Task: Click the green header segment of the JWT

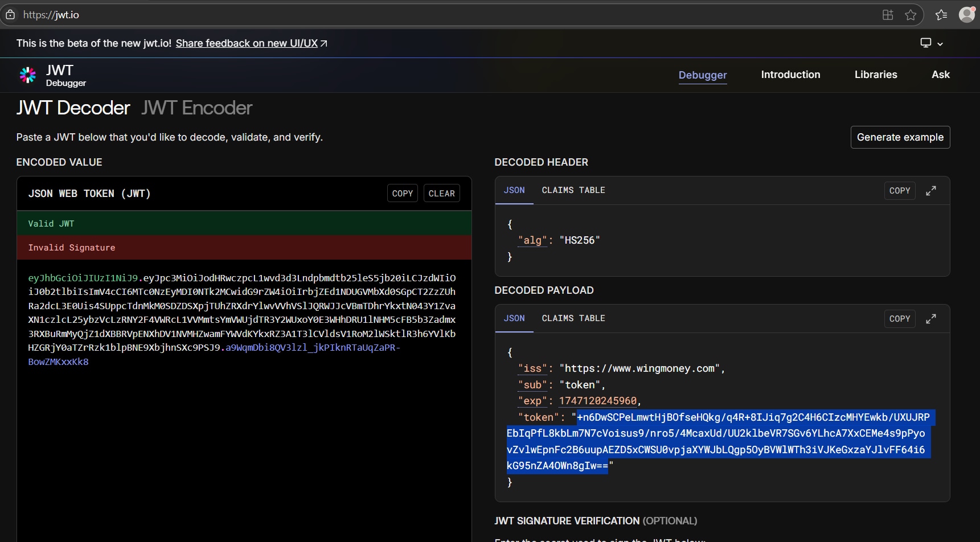Action: [x=83, y=278]
